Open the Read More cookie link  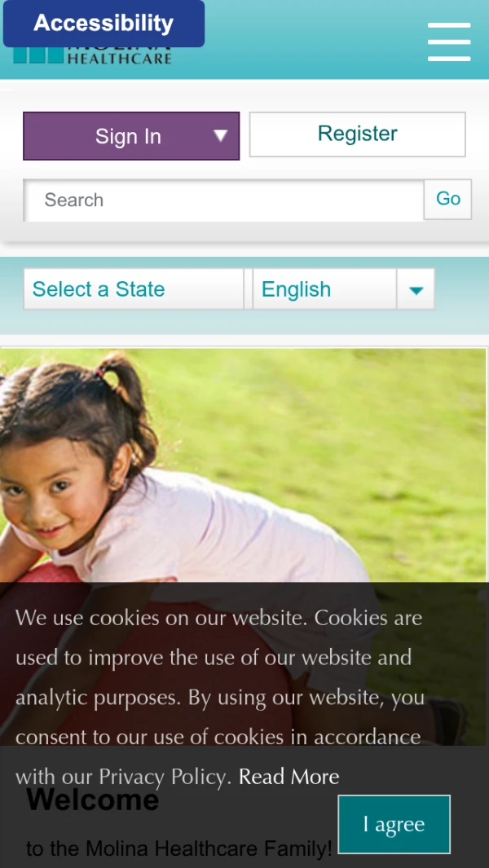(289, 778)
